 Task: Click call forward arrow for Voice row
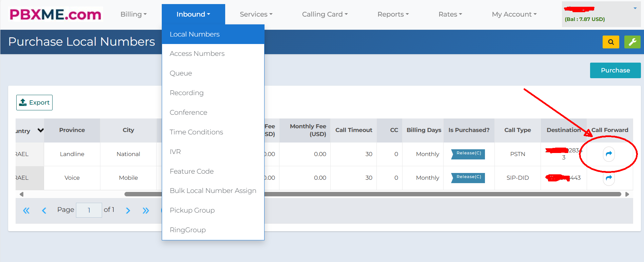point(609,178)
